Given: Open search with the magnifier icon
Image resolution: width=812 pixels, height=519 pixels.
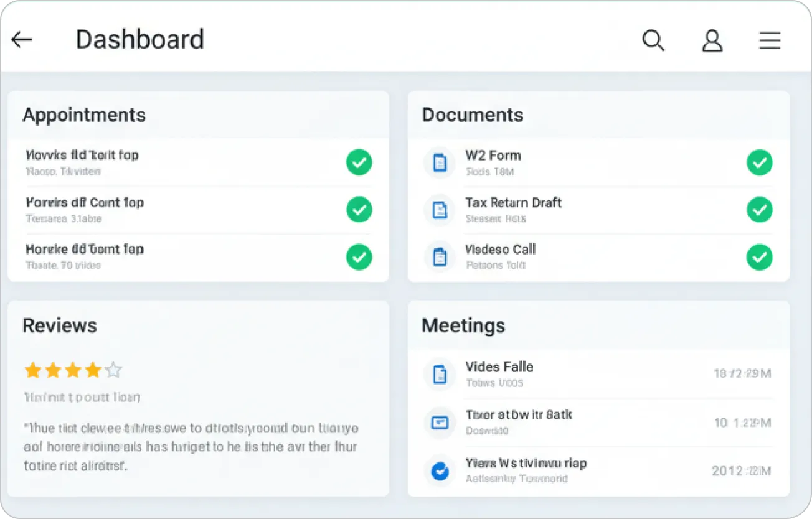Looking at the screenshot, I should click(x=653, y=40).
